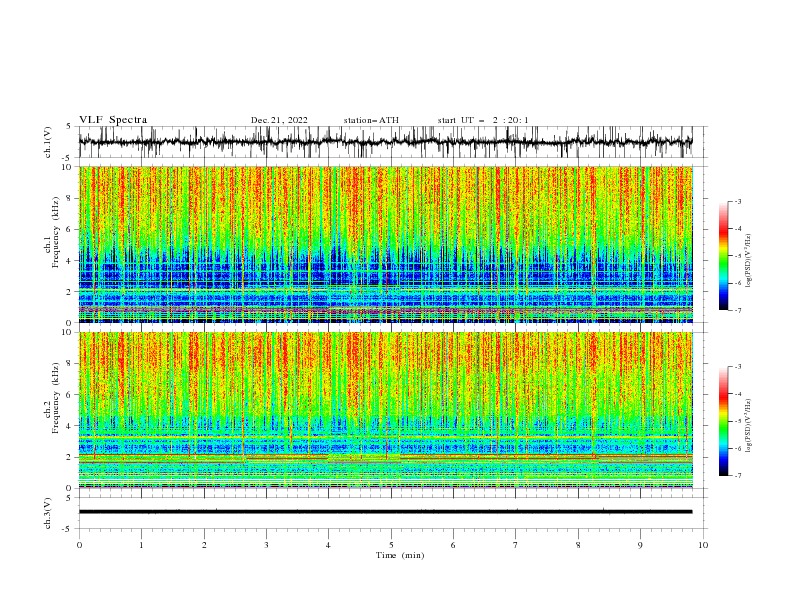Click the time axis tick label 4
The height and width of the screenshot is (612, 792).
point(329,545)
